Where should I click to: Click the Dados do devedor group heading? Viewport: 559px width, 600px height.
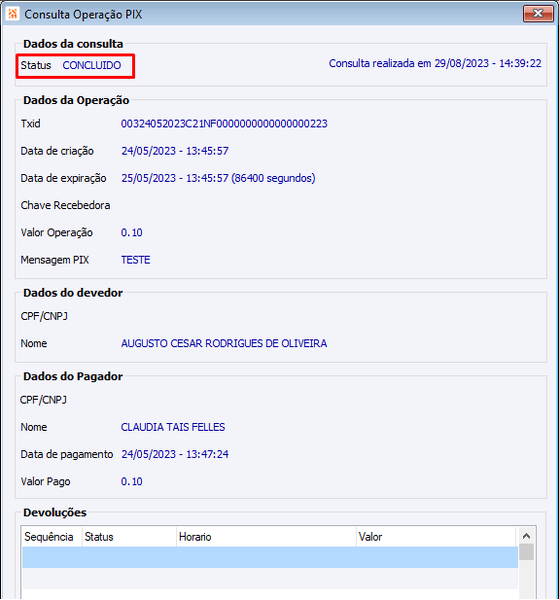point(73,293)
